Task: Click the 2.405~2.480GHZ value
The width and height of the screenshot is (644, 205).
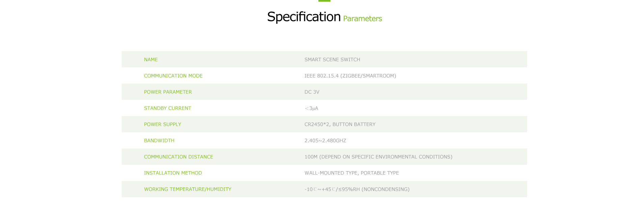Action: (325, 141)
